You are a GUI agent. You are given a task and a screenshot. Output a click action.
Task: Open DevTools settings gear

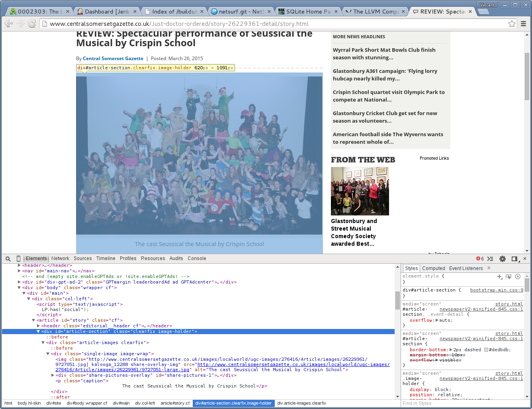coord(503,259)
